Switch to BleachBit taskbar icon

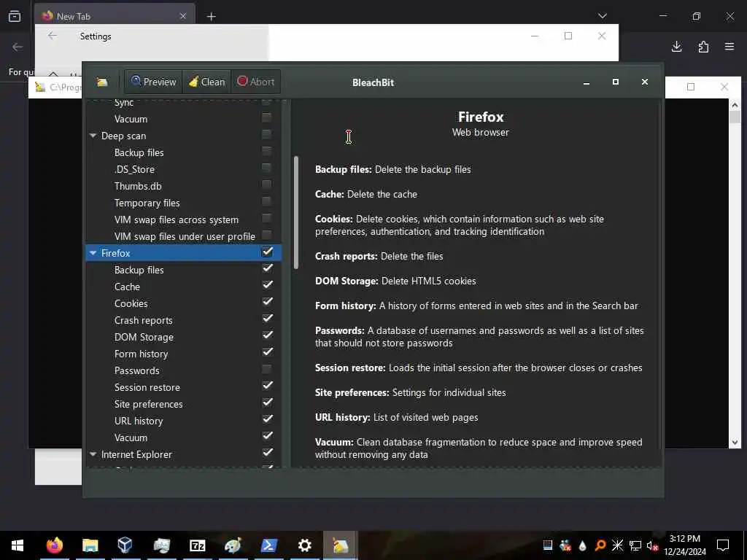(340, 545)
